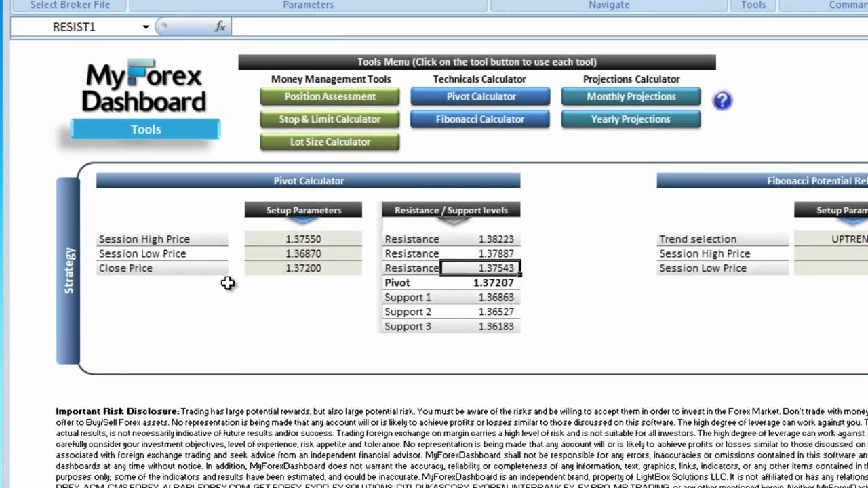Click the Session High Price label in Pivot Calculator
Screen dimensions: 868x488
[144, 239]
